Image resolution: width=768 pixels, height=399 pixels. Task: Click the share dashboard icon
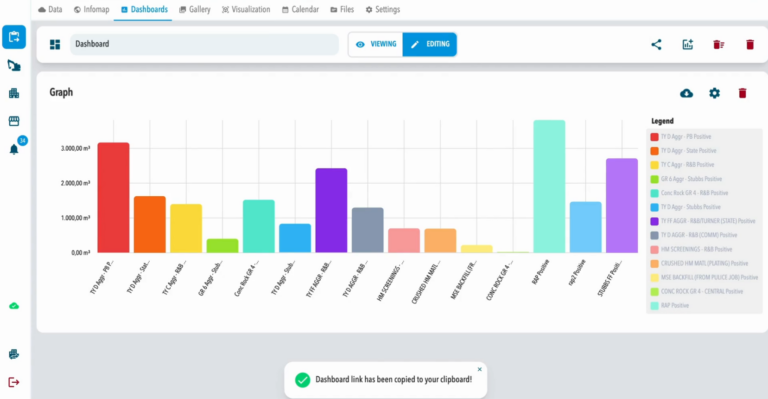[x=656, y=45]
